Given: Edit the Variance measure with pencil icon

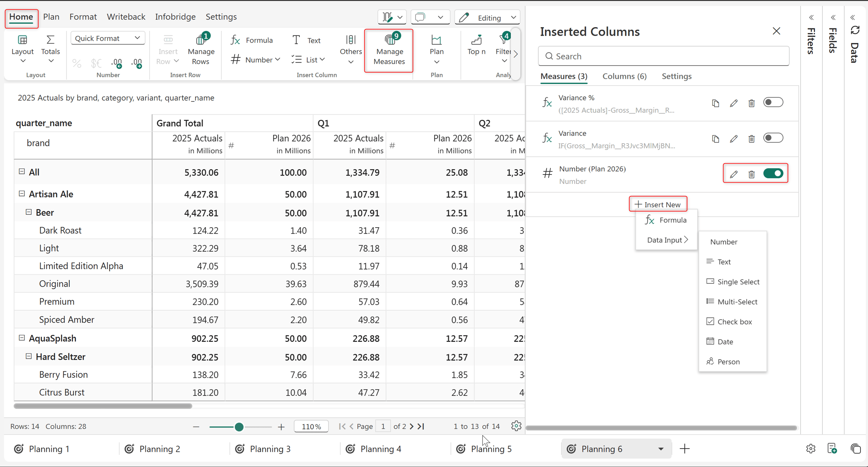Looking at the screenshot, I should tap(733, 139).
